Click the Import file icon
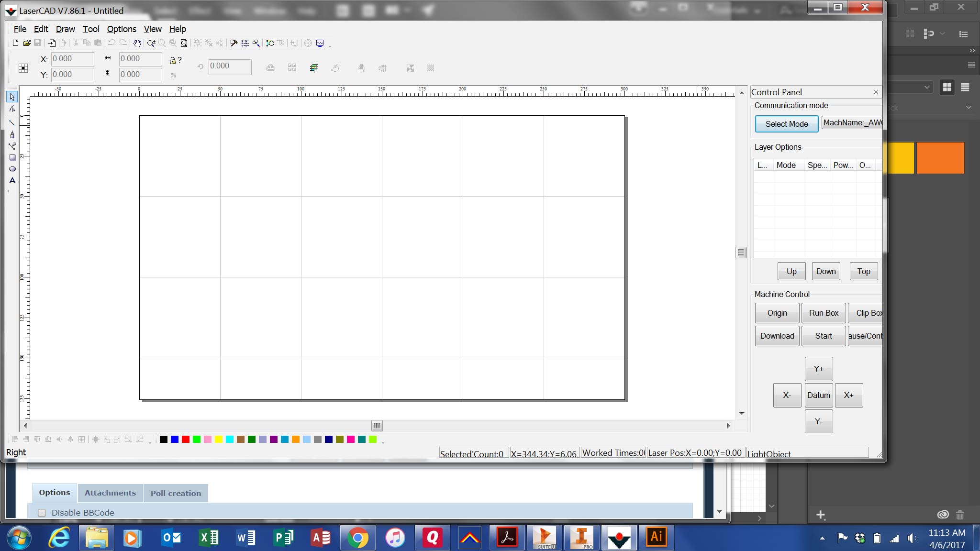 coord(52,43)
